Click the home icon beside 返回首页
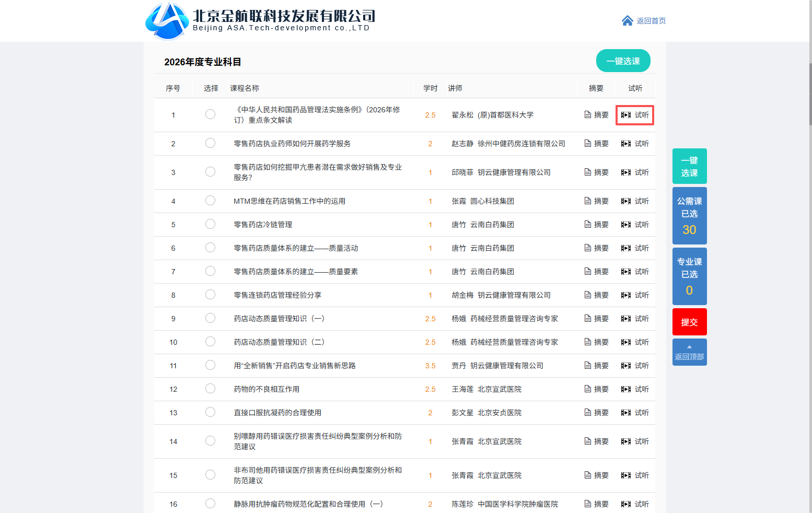The image size is (812, 513). pos(627,21)
